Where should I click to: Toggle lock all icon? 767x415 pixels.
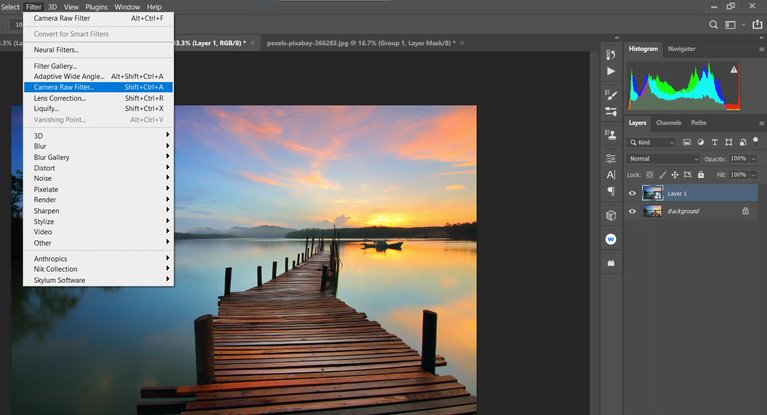pos(700,175)
